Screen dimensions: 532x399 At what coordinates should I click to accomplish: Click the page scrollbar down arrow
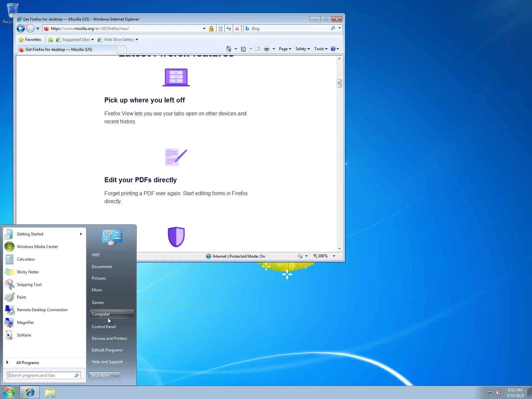339,248
